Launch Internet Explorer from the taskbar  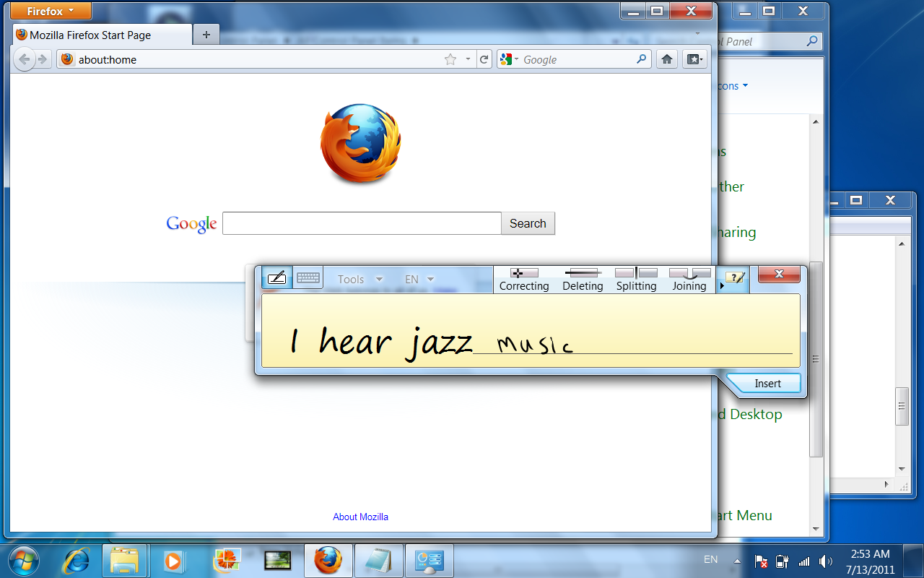pyautogui.click(x=76, y=561)
